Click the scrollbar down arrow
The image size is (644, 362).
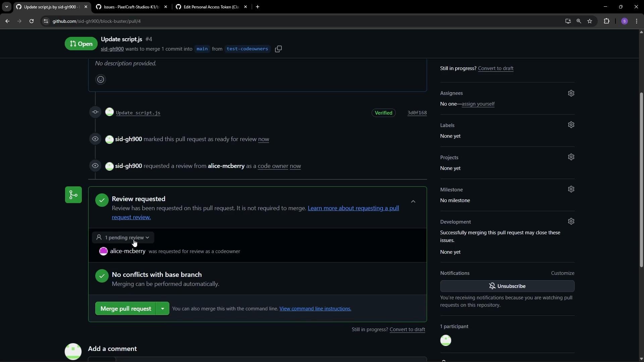tap(641, 359)
